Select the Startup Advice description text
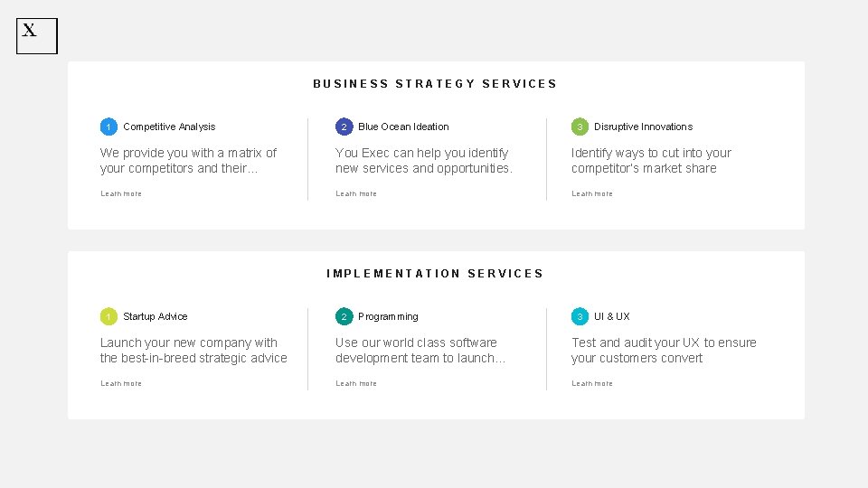Image resolution: width=868 pixels, height=488 pixels. click(x=193, y=351)
